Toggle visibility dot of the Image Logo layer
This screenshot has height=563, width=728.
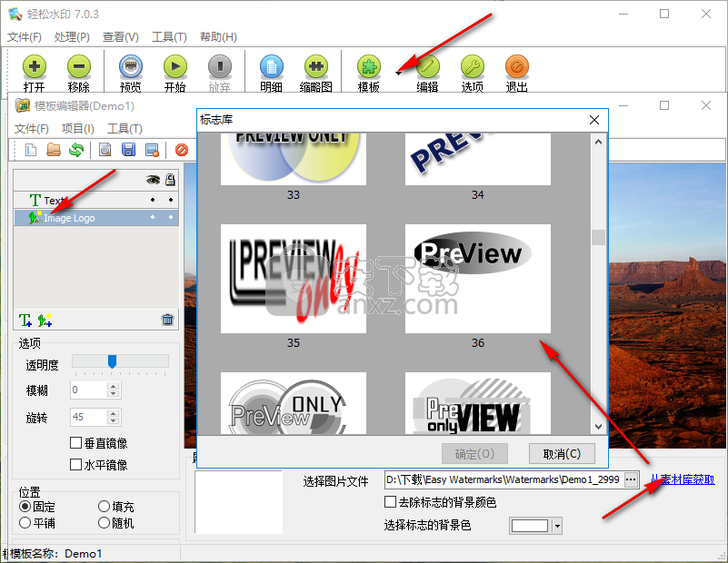coord(153,217)
